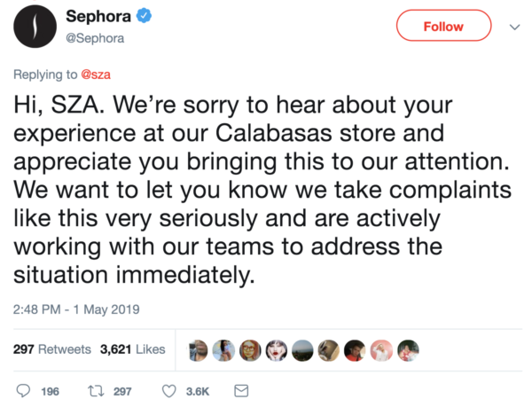The width and height of the screenshot is (532, 407).
Task: Click the reply speech bubble icon
Action: [x=23, y=391]
